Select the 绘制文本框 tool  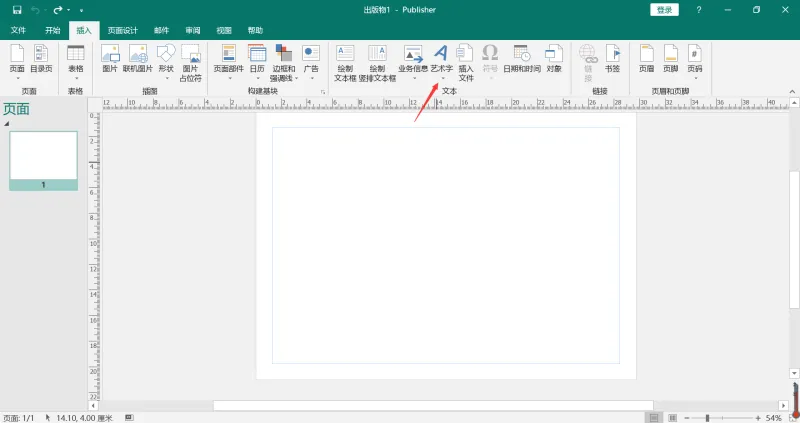pos(345,63)
